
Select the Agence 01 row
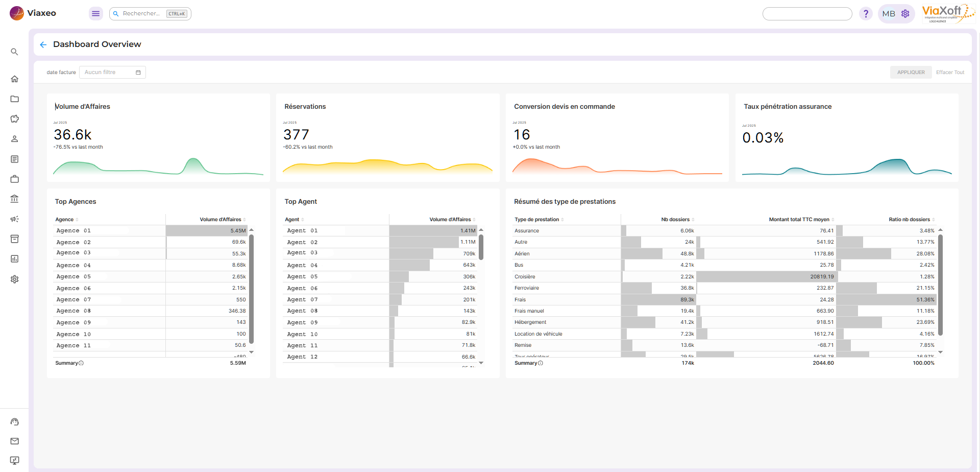point(151,231)
